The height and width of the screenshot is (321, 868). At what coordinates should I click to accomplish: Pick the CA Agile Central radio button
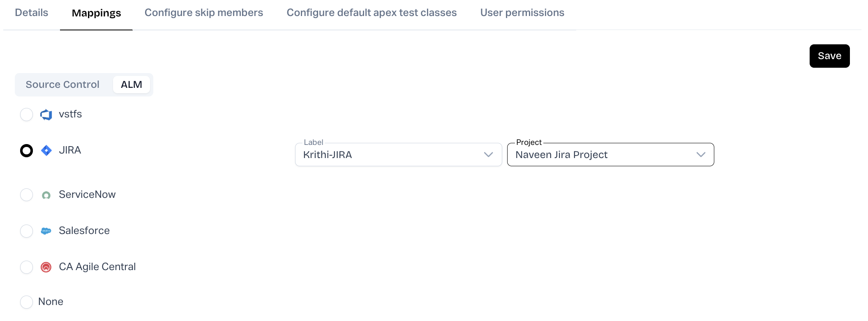click(27, 267)
